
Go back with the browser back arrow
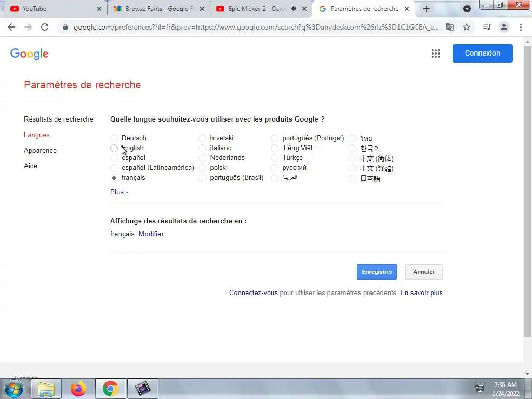pos(11,27)
